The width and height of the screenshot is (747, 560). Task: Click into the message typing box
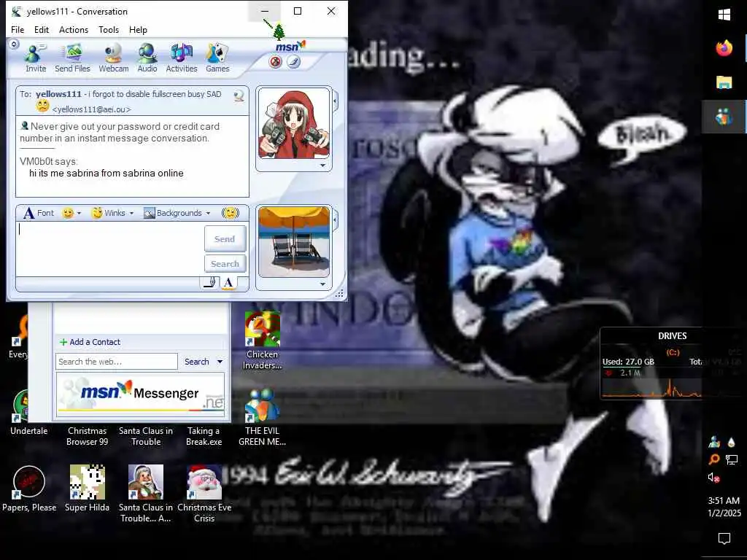(x=110, y=249)
